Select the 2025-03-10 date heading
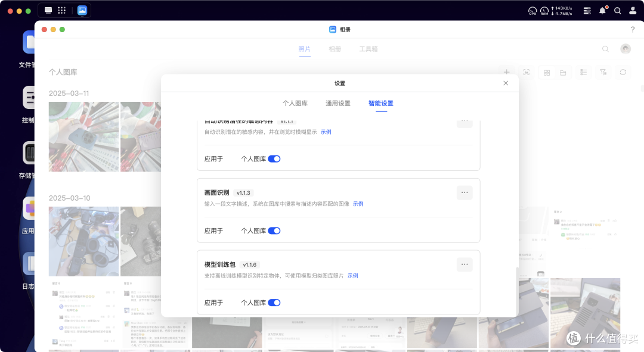The height and width of the screenshot is (352, 644). (69, 198)
